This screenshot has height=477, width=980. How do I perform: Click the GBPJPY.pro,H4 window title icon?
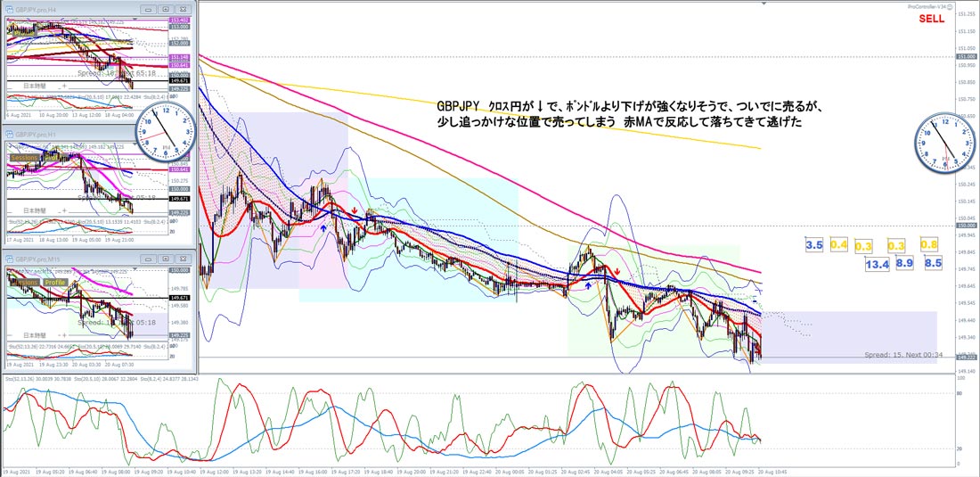(x=10, y=10)
